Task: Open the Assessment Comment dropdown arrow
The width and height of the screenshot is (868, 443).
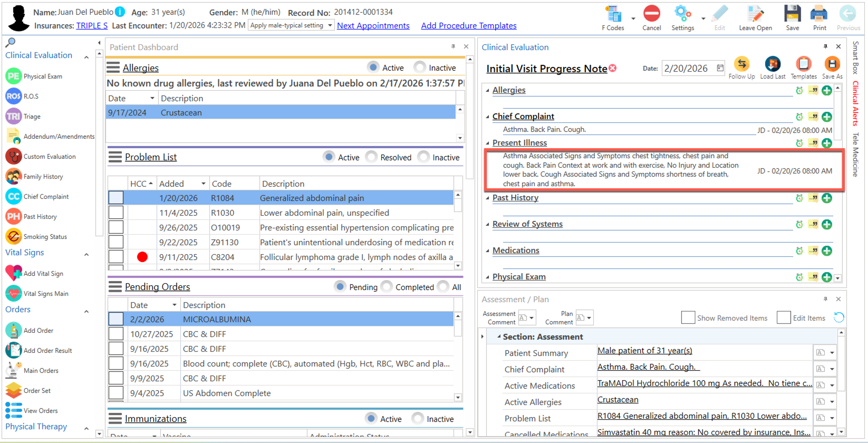Action: (531, 318)
